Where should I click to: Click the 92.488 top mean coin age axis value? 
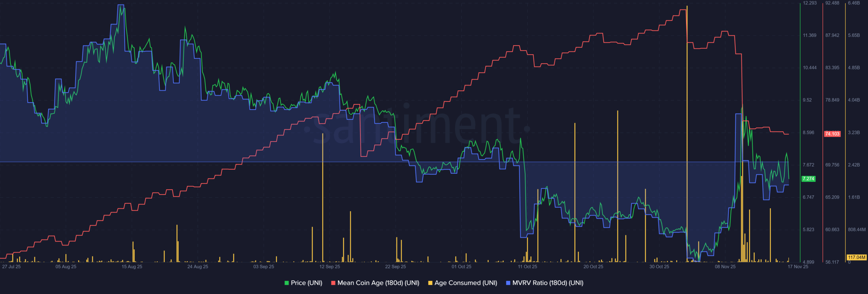832,3
